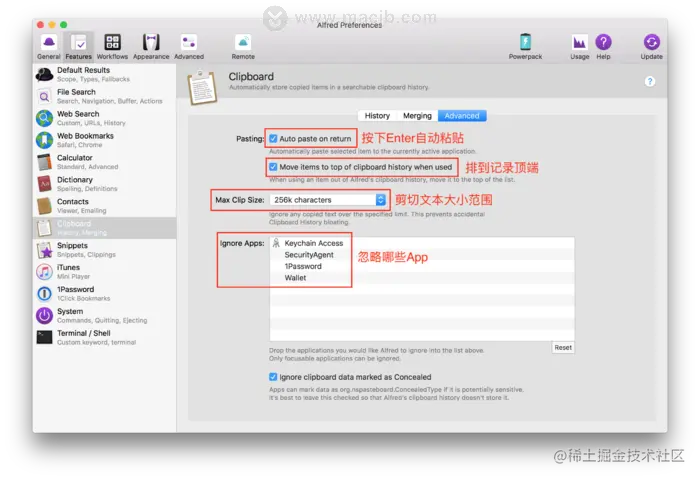Screen dimensions: 700x479
Task: Click 'Custom keyword, terminal' subtitle
Action: tap(96, 342)
